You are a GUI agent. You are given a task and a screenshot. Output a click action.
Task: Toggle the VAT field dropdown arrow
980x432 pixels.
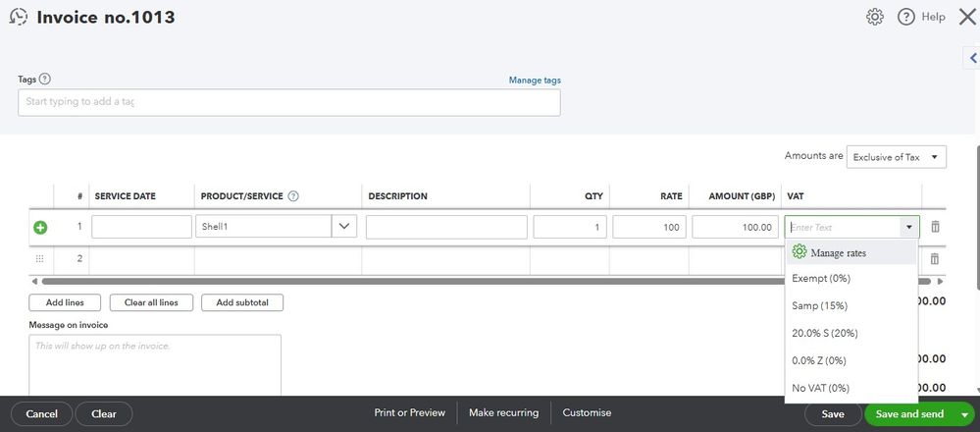(x=909, y=227)
